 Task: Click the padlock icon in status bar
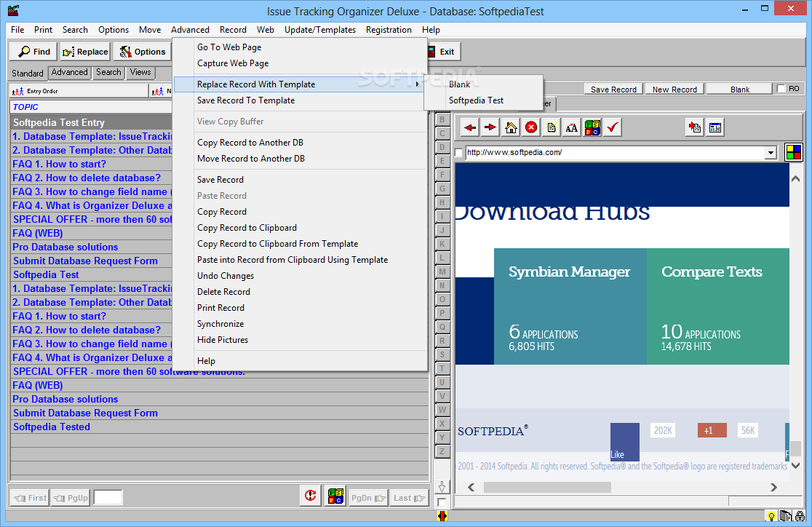(800, 516)
